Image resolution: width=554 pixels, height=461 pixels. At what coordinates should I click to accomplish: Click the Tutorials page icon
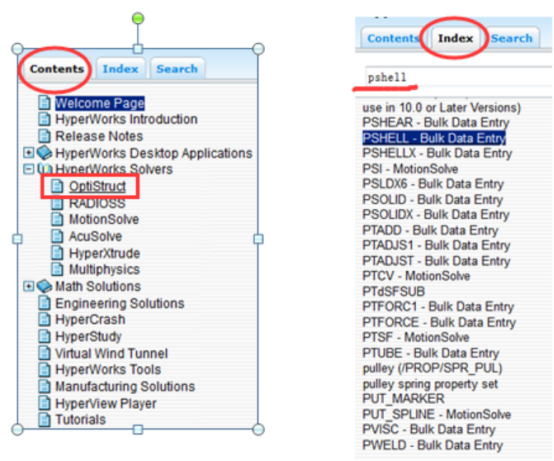coord(44,419)
